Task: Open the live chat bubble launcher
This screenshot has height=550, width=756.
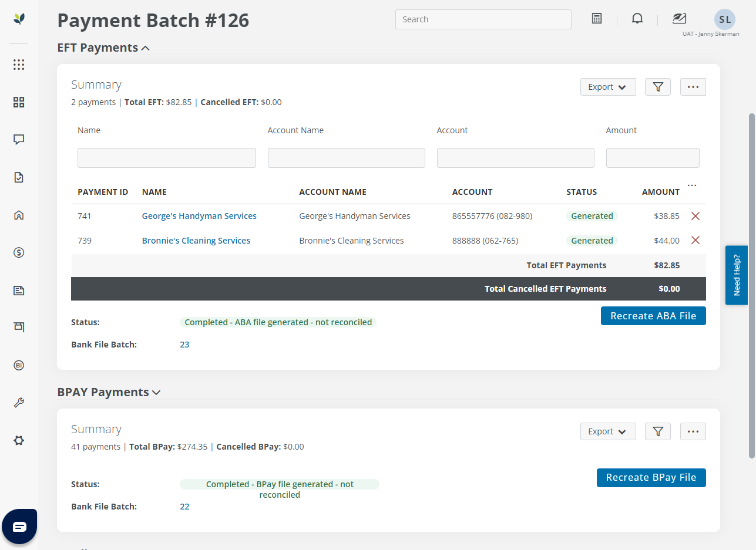Action: click(x=19, y=527)
